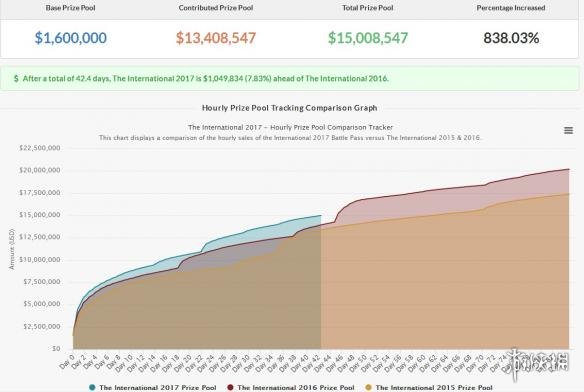Click the $15,000,000 y-axis label
The height and width of the screenshot is (392, 584).
40,215
